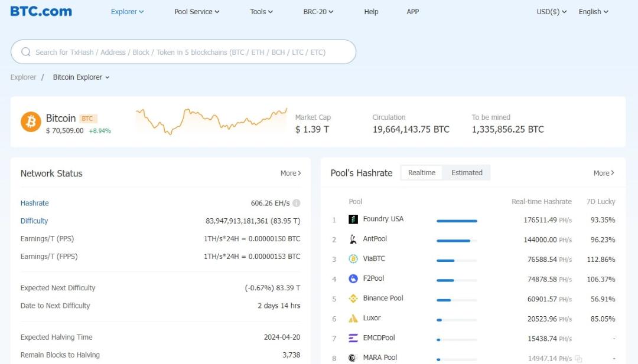Screen dimensions: 638x364
Task: Expand the Tools menu
Action: (261, 12)
